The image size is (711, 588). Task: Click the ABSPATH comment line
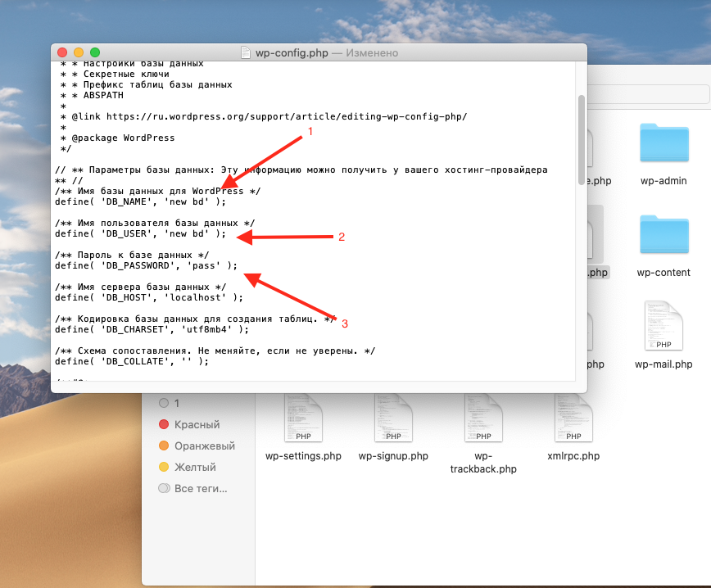coord(92,95)
